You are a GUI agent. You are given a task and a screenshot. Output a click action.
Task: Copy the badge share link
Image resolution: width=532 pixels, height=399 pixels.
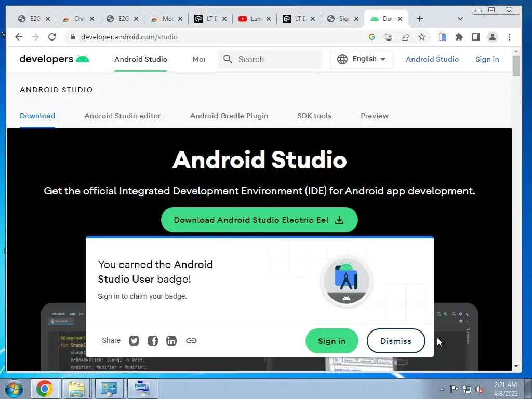191,341
